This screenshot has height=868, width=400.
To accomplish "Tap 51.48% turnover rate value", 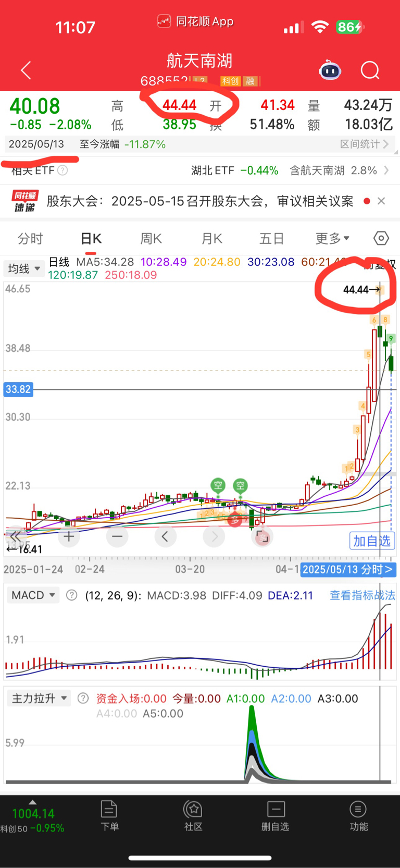I will coord(272,125).
